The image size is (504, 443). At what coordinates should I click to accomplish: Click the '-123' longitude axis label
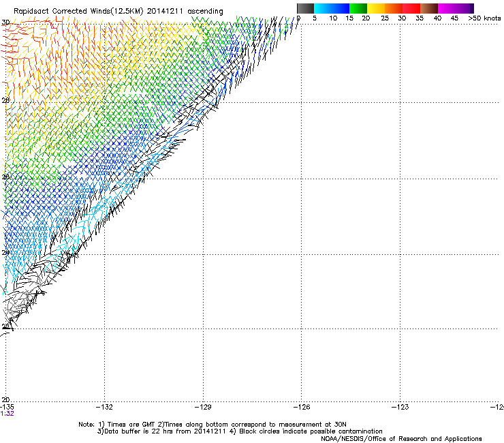click(400, 407)
